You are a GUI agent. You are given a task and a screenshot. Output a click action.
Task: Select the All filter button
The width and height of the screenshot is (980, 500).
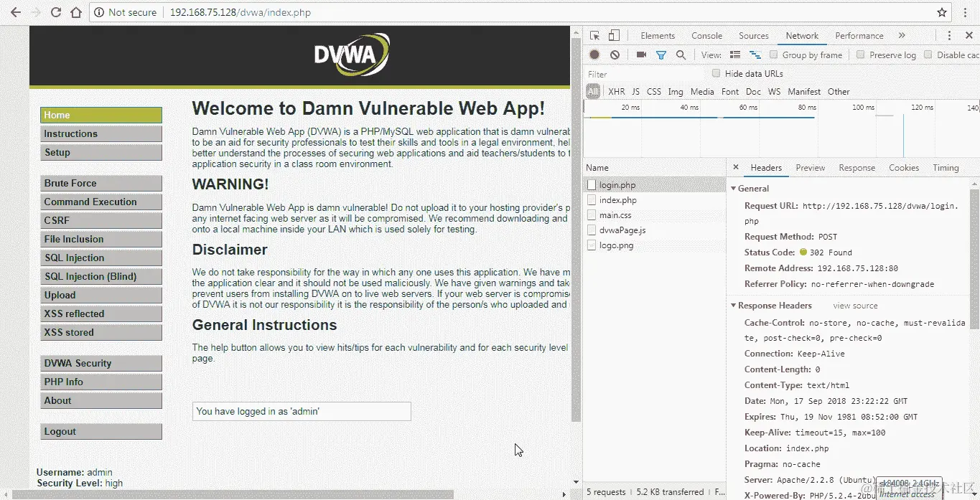(593, 91)
